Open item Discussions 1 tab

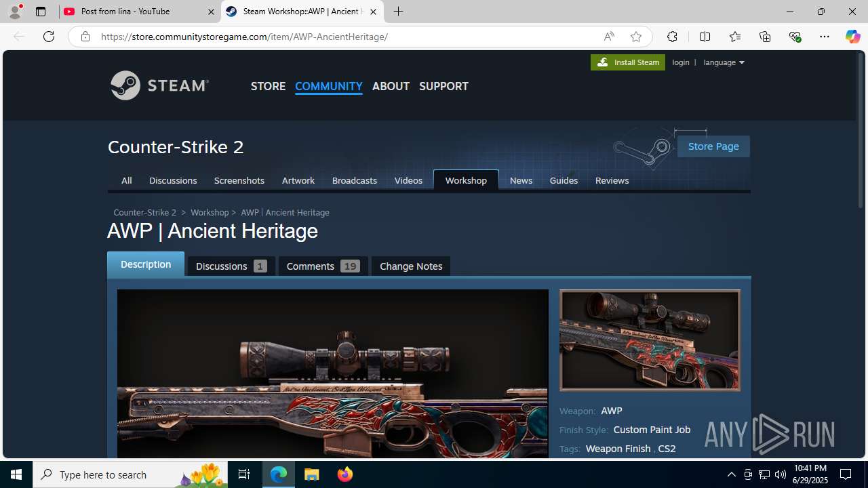pyautogui.click(x=231, y=266)
